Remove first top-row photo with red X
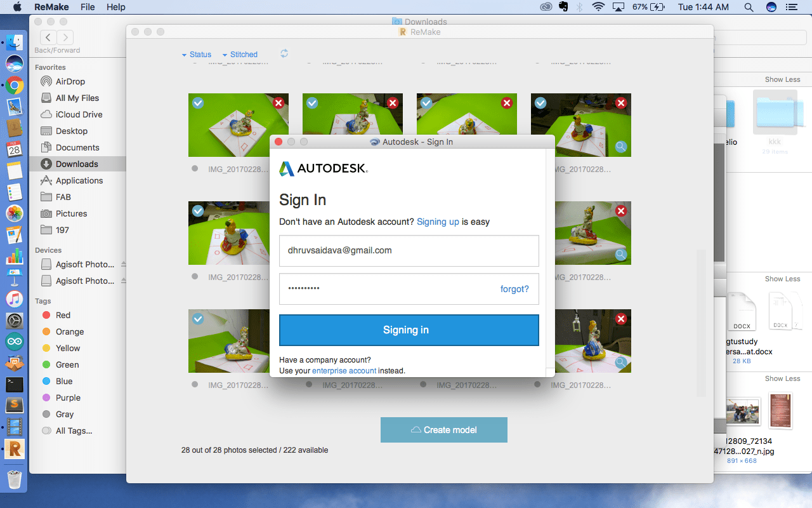Image resolution: width=812 pixels, height=508 pixels. pyautogui.click(x=278, y=103)
